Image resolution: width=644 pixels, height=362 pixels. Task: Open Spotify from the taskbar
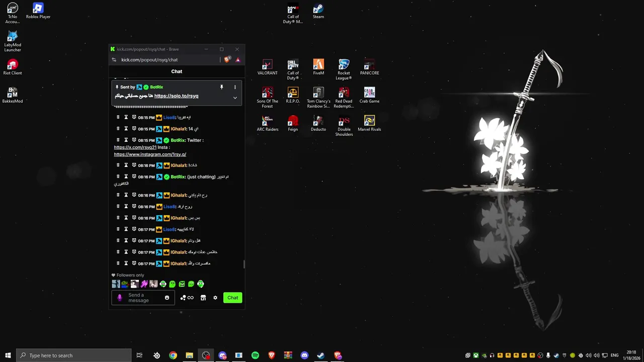[255, 355]
